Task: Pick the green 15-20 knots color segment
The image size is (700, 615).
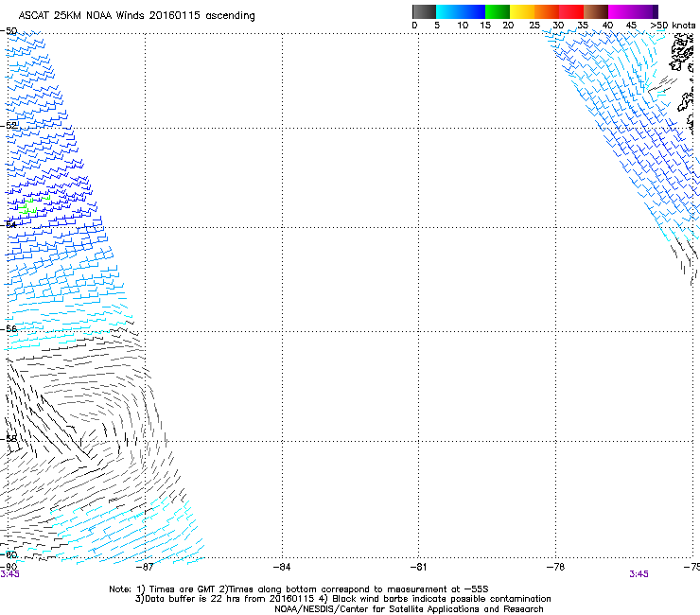Action: point(498,11)
